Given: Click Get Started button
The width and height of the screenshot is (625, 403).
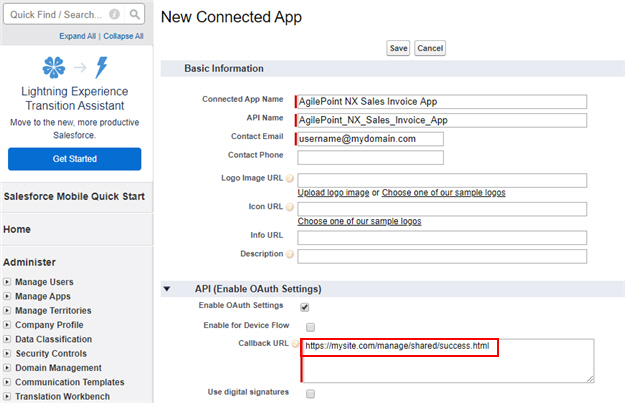Looking at the screenshot, I should 75,159.
